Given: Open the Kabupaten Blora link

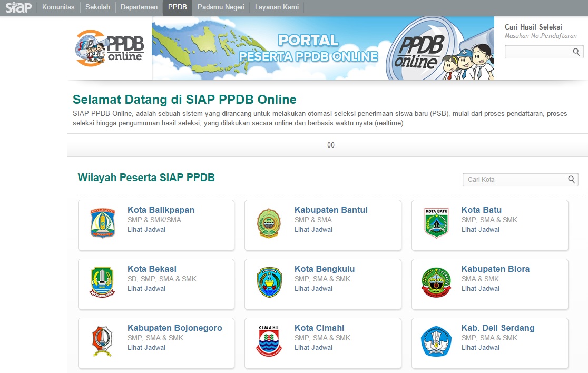Looking at the screenshot, I should coord(495,269).
